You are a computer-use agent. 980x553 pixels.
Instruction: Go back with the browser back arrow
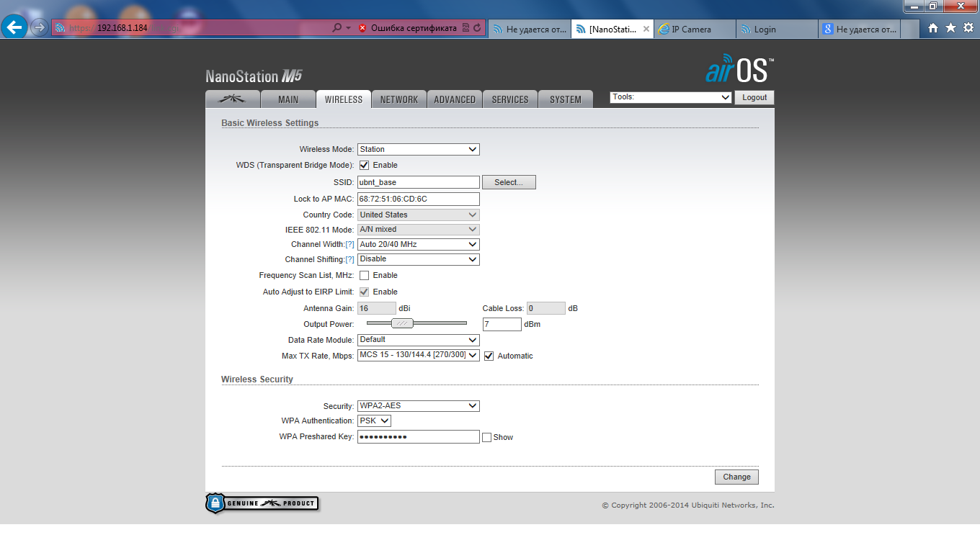14,27
